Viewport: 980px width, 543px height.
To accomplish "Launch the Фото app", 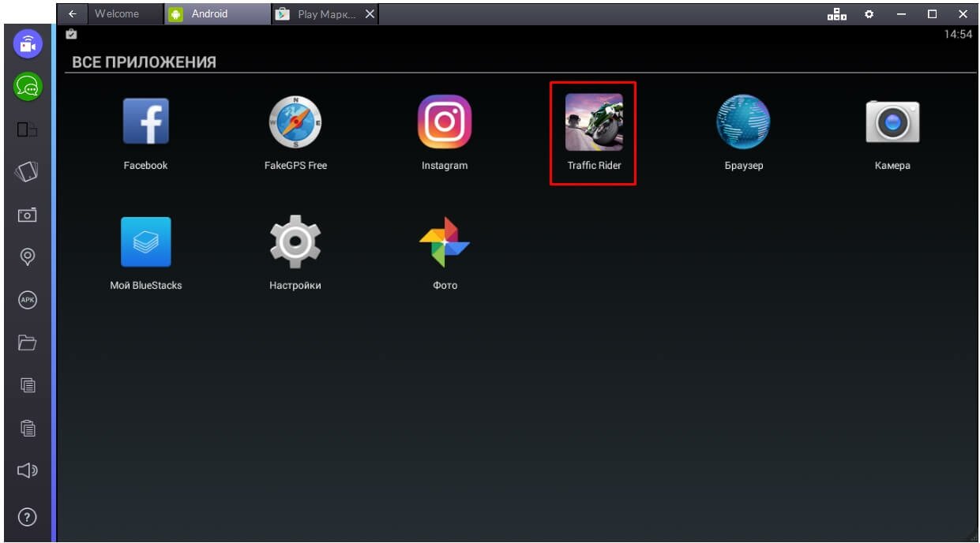I will [x=445, y=243].
